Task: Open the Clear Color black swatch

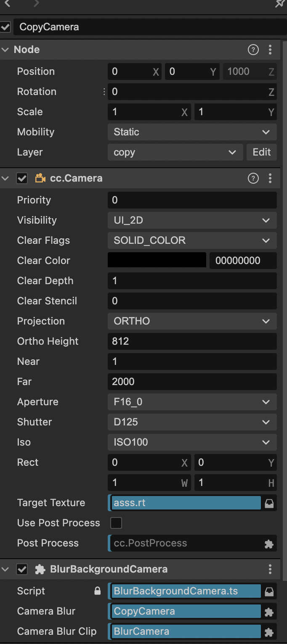Action: coord(157,260)
